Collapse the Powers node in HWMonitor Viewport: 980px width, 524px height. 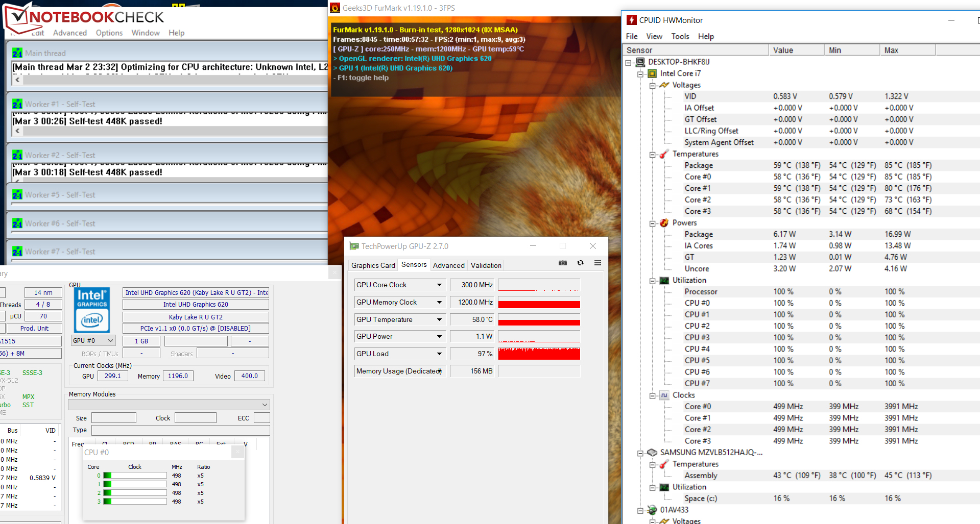pyautogui.click(x=653, y=223)
